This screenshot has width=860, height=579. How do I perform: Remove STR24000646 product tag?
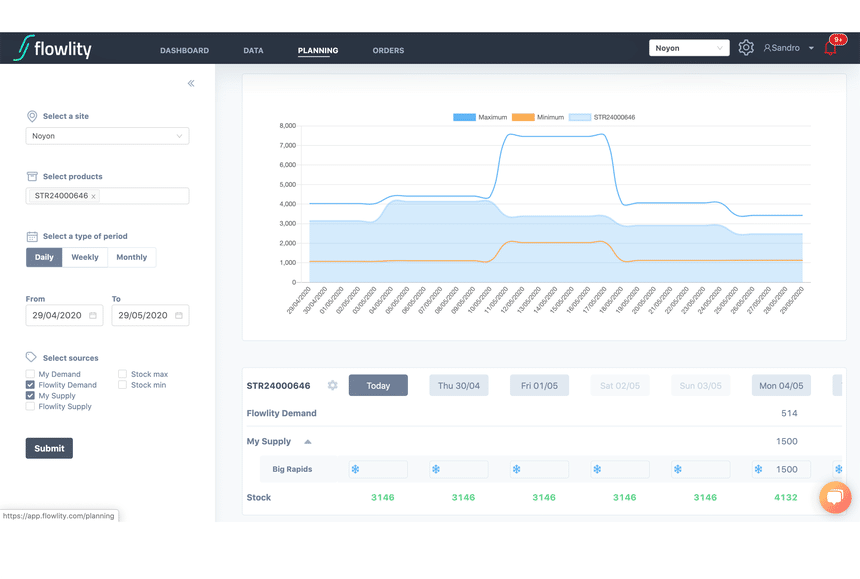(93, 196)
